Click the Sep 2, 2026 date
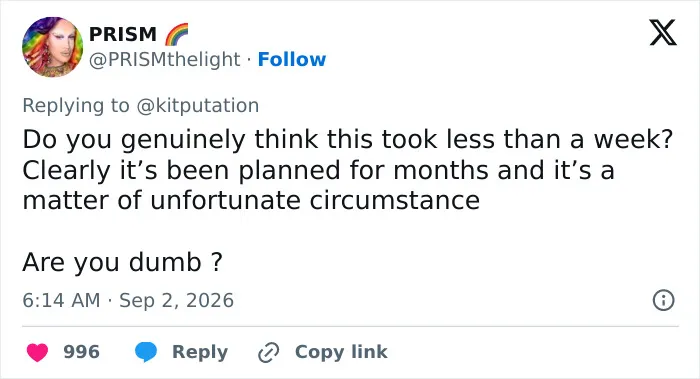Viewport: 700px width, 379px height. (x=176, y=300)
